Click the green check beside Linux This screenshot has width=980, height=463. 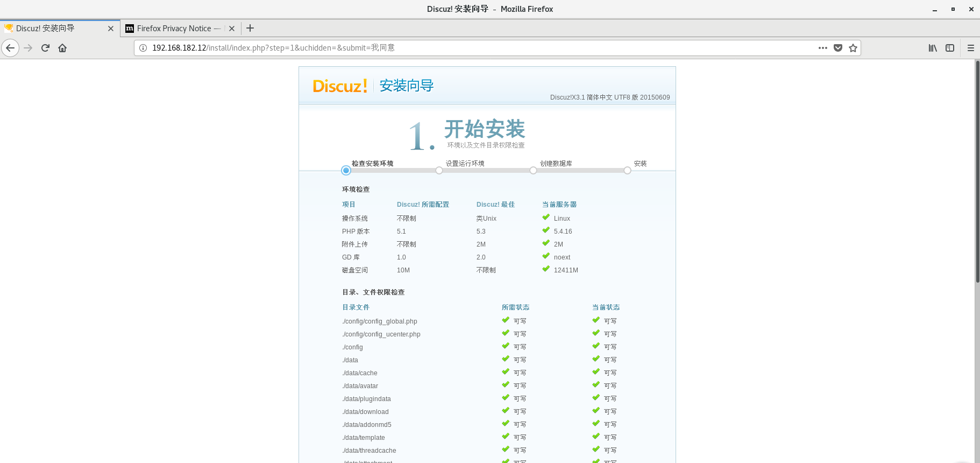(546, 218)
